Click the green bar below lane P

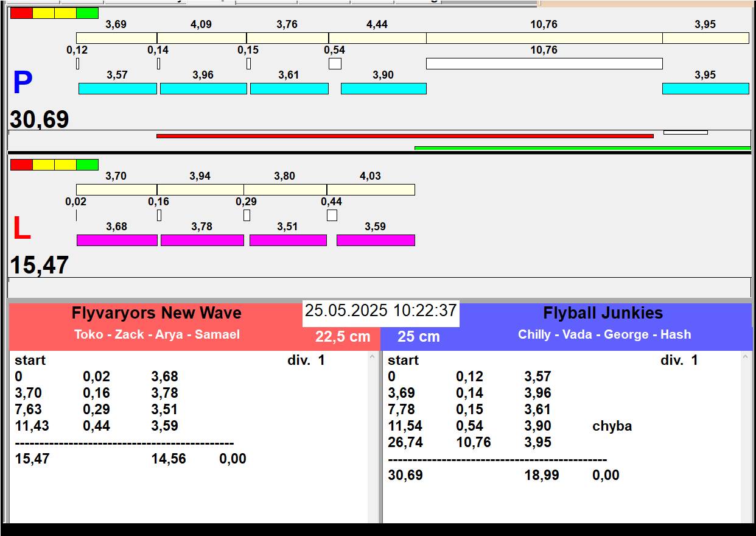pos(582,148)
